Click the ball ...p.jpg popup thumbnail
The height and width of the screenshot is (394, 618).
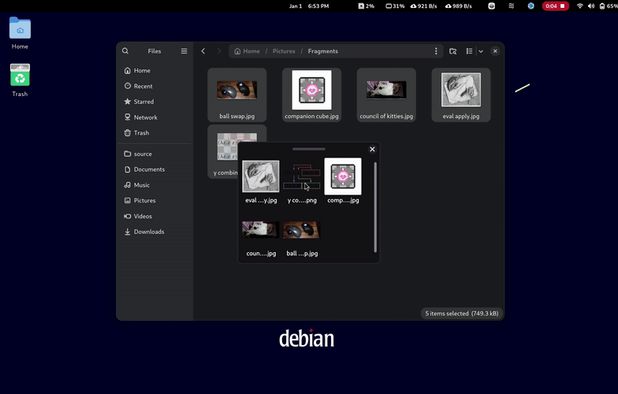tap(302, 230)
